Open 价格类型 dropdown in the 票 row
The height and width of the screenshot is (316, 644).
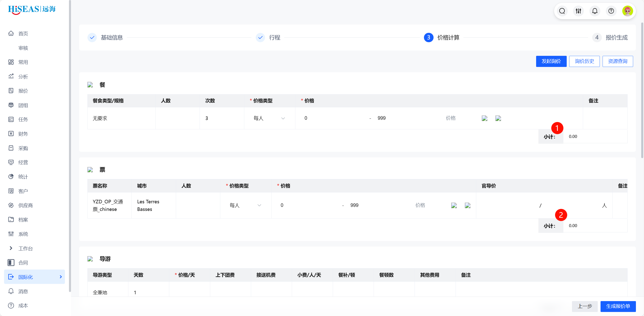[x=245, y=205]
